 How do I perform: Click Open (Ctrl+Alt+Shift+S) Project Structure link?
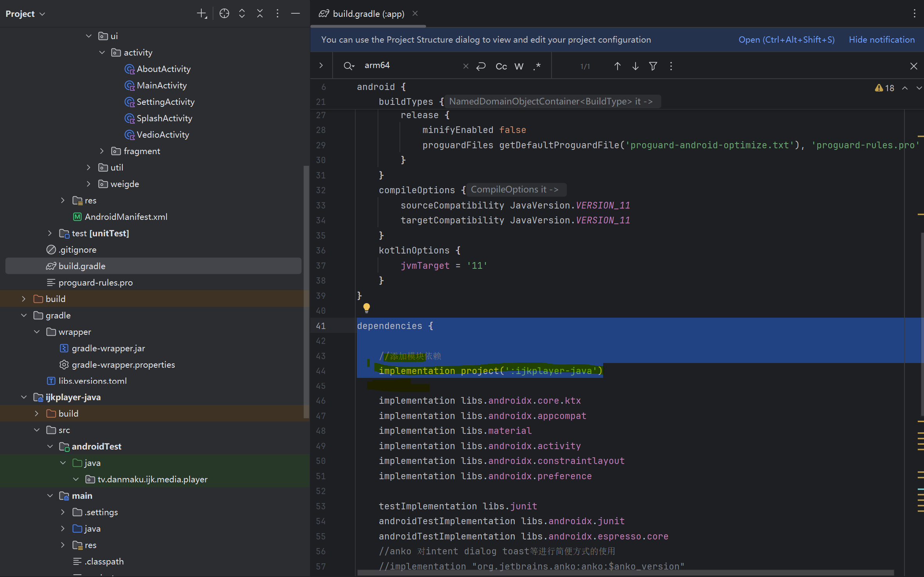click(786, 40)
